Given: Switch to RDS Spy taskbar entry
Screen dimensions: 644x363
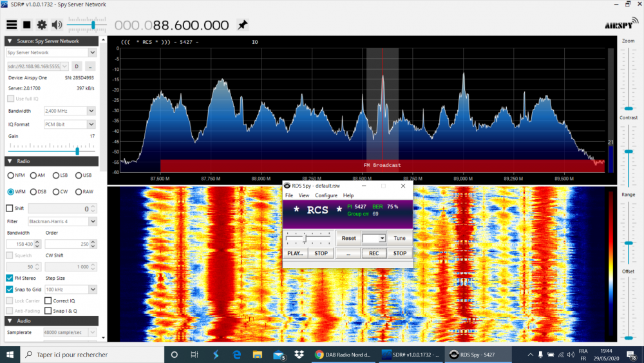Looking at the screenshot, I should pos(478,355).
